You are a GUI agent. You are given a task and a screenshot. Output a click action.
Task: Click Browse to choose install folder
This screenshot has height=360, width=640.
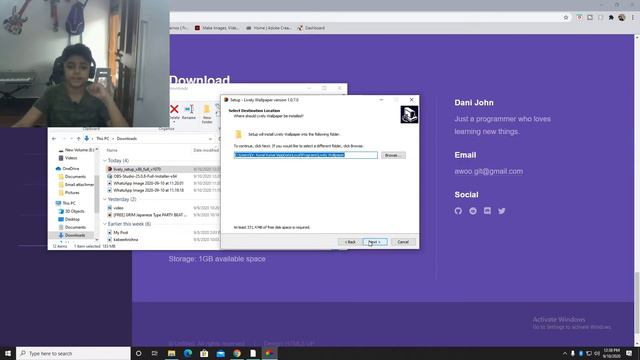point(393,155)
